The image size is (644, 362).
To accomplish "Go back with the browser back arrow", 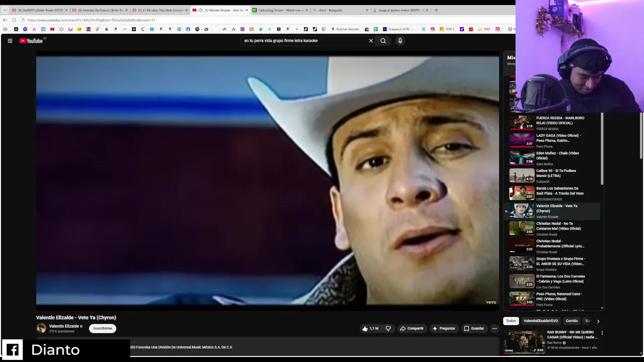I will coord(5,20).
